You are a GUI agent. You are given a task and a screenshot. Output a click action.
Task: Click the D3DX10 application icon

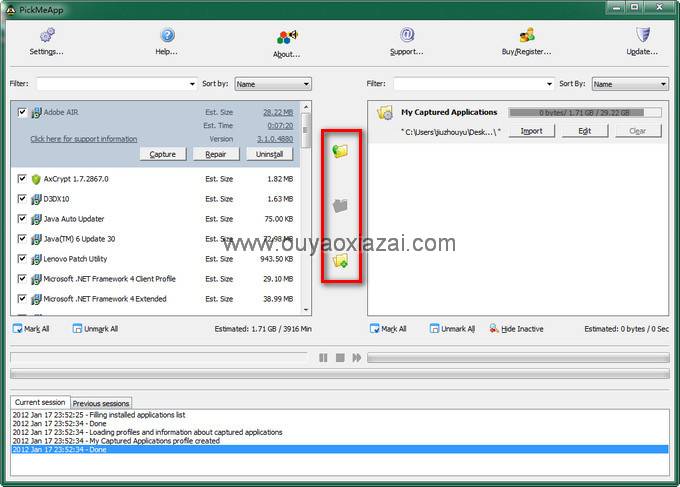[36, 199]
